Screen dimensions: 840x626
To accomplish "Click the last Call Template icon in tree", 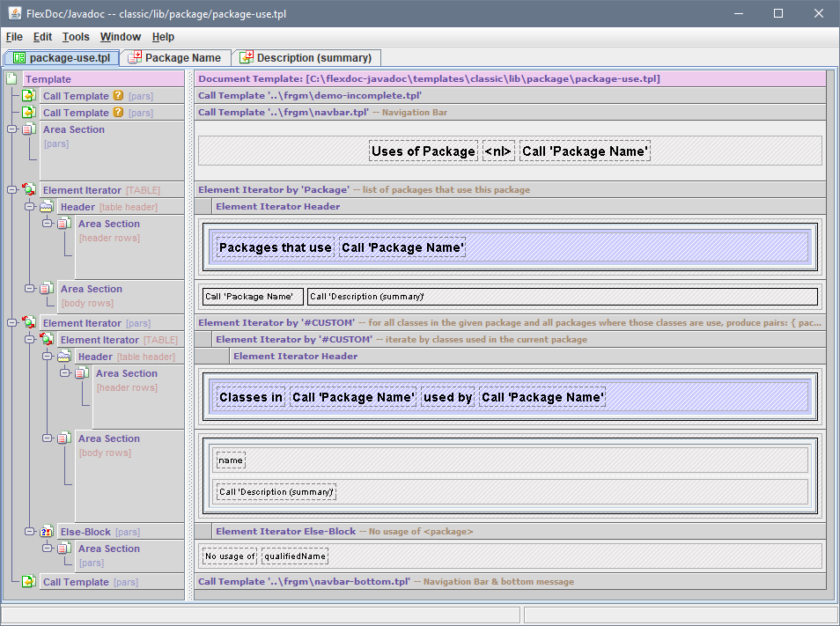I will pos(28,582).
